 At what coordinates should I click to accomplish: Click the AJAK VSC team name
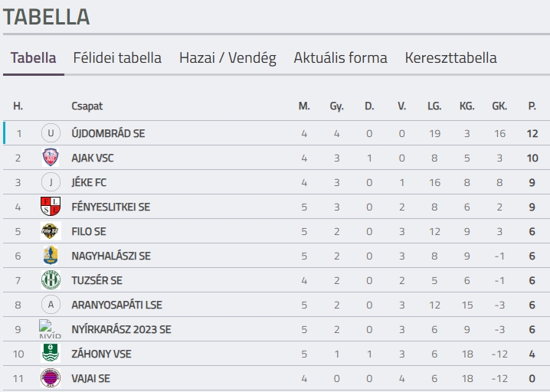click(93, 158)
